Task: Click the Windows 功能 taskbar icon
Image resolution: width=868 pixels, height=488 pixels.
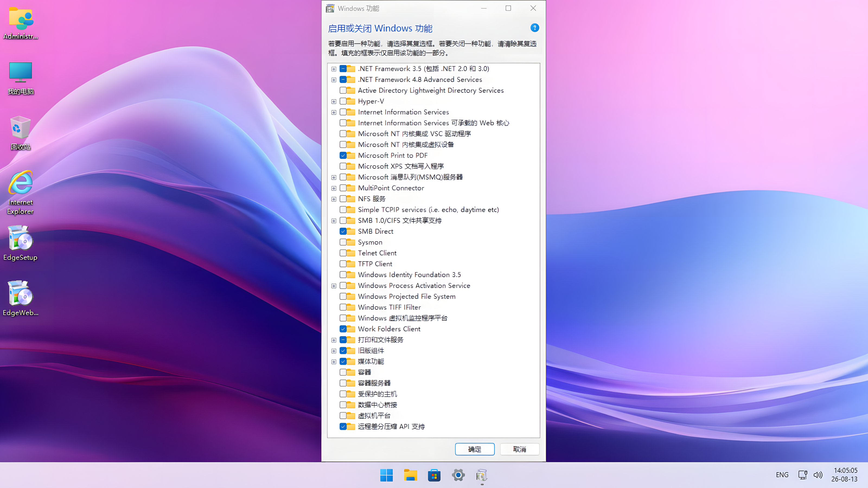Action: point(482,475)
